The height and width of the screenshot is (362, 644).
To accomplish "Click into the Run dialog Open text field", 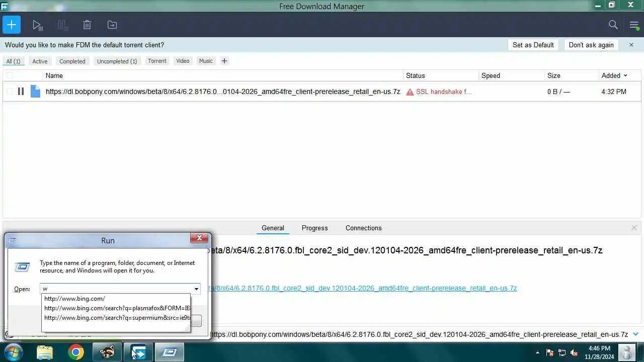I will [116, 289].
